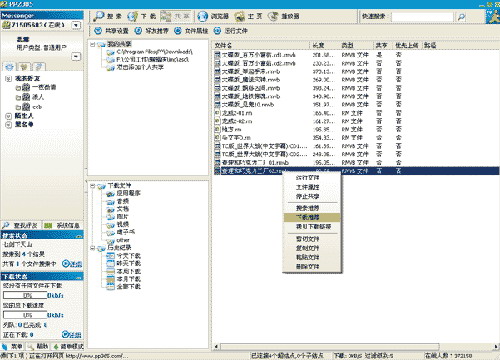The image size is (500, 360).
Task: Click the horizontal scrollbar of file list
Action: click(329, 347)
